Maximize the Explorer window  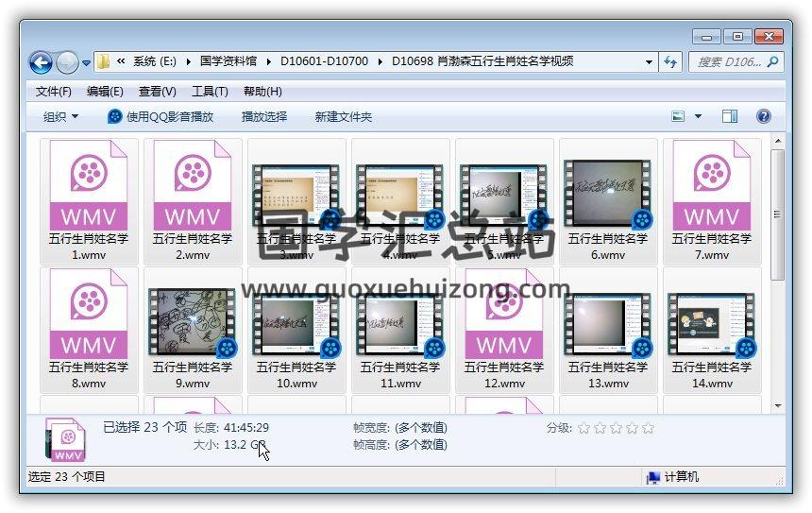point(738,36)
